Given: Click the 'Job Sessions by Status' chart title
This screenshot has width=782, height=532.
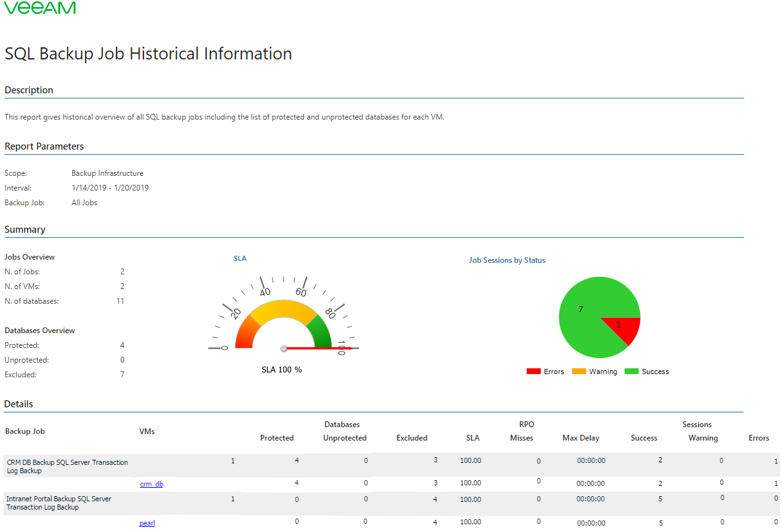Looking at the screenshot, I should (507, 260).
